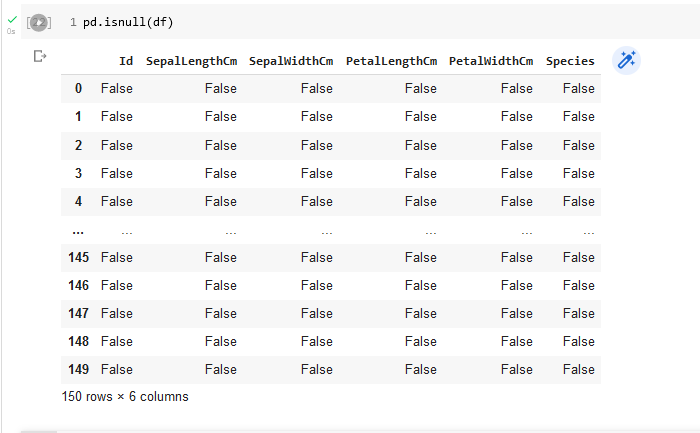The width and height of the screenshot is (700, 433).
Task: Select row index 4 label
Action: point(79,201)
